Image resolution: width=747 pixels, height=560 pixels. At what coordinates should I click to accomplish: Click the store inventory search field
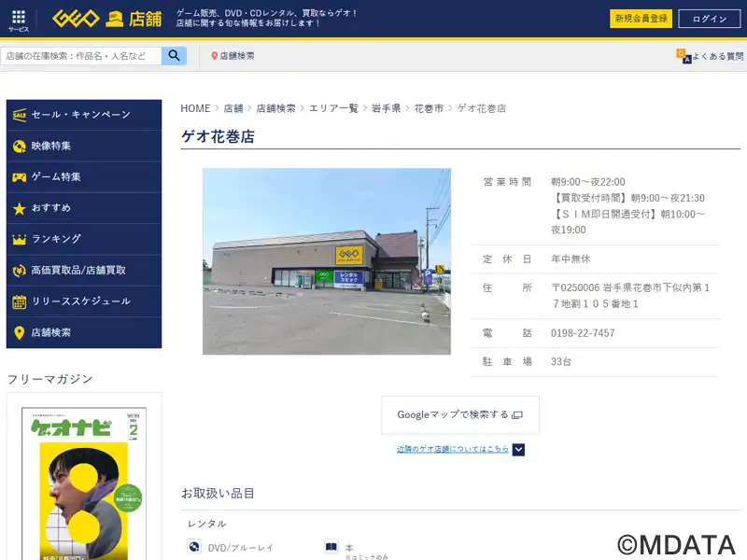81,56
